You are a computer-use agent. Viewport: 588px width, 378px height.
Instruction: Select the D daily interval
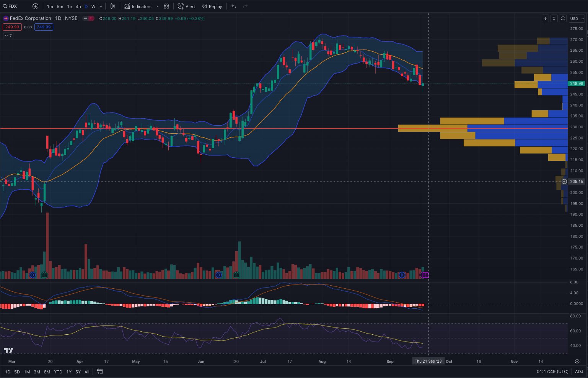(x=86, y=7)
